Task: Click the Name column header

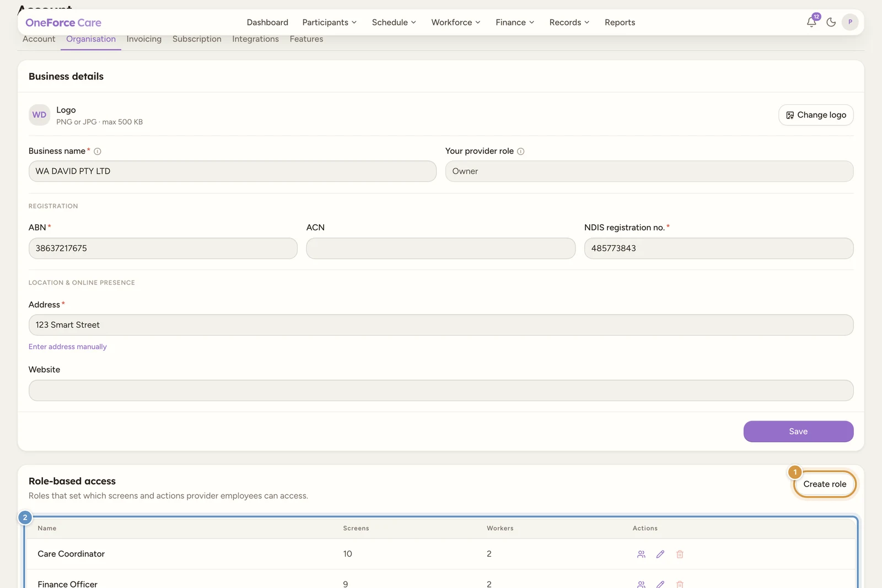Action: [x=47, y=528]
